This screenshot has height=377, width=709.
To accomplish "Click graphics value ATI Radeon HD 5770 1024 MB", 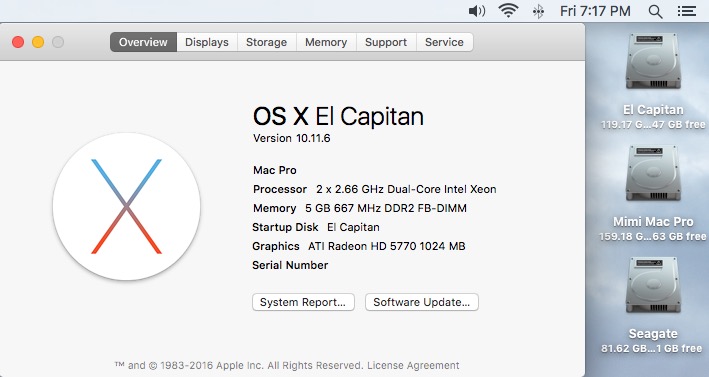I will point(387,246).
